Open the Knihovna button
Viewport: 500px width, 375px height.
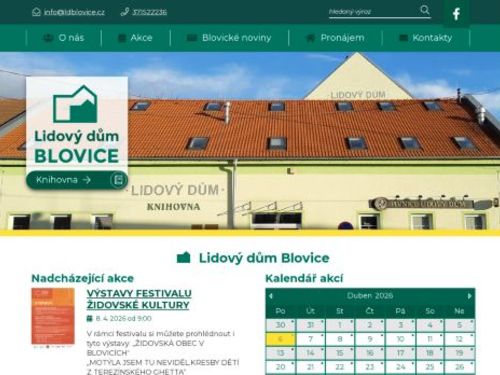click(77, 180)
